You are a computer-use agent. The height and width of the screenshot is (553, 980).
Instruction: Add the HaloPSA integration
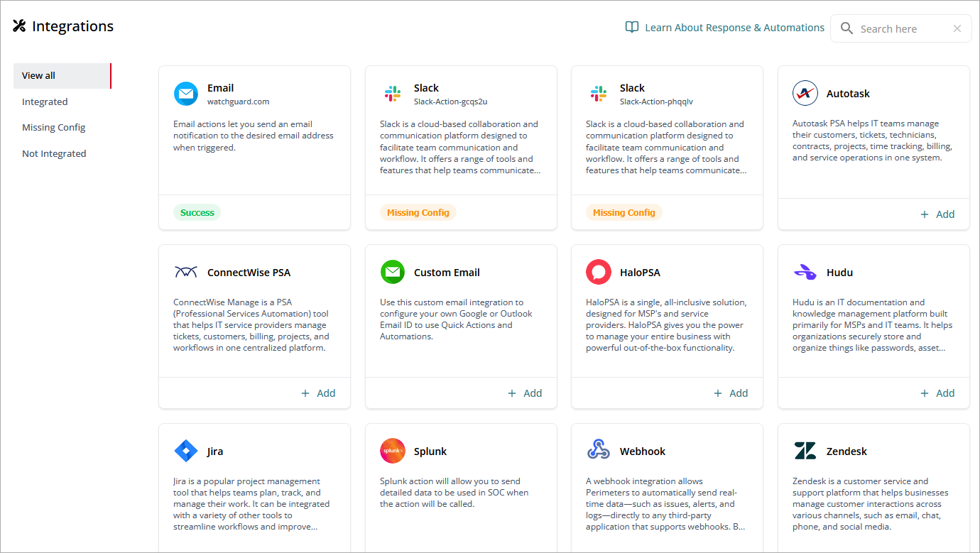[731, 393]
